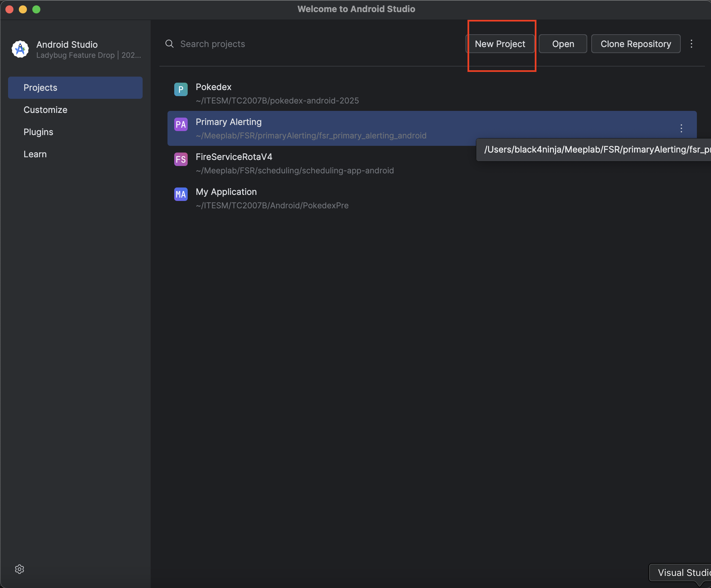This screenshot has width=711, height=588.
Task: Open the FireServiceRotaV4 project entry
Action: coord(295,163)
